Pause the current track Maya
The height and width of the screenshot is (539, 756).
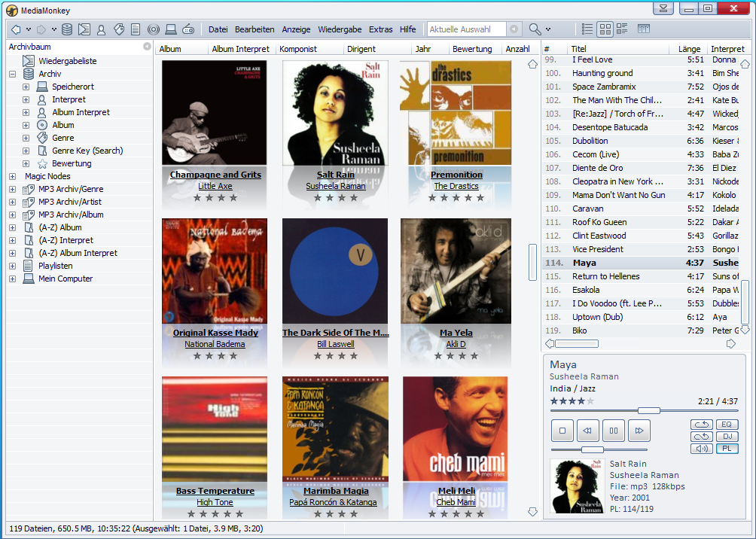[614, 431]
